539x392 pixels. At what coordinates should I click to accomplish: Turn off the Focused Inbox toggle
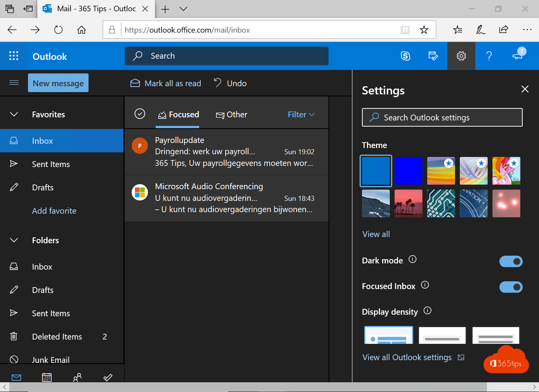pyautogui.click(x=511, y=287)
